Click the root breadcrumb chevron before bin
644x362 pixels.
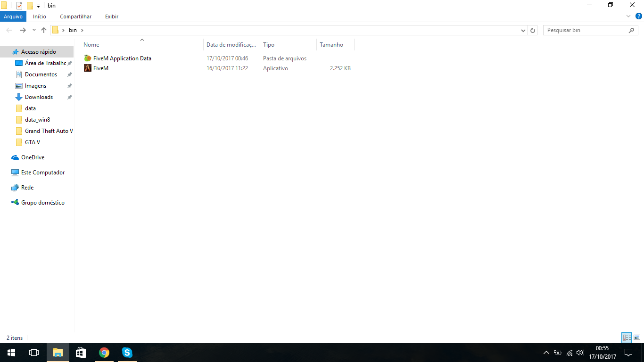tap(63, 30)
